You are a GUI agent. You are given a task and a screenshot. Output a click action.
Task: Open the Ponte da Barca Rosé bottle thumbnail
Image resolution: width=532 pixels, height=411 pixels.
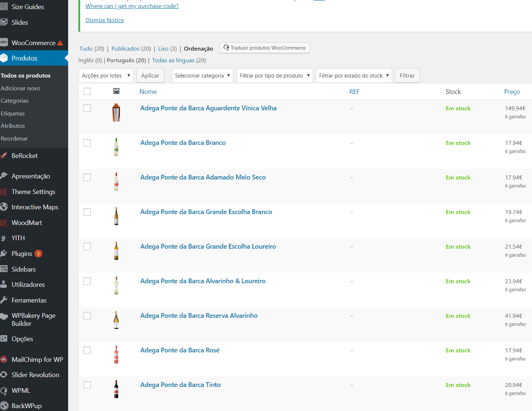[x=116, y=354]
